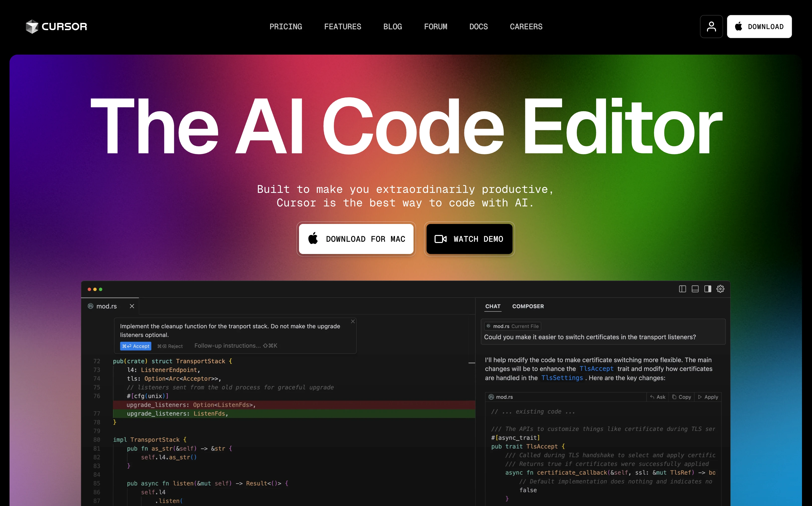
Task: Dismiss the inline prompt box
Action: click(353, 321)
